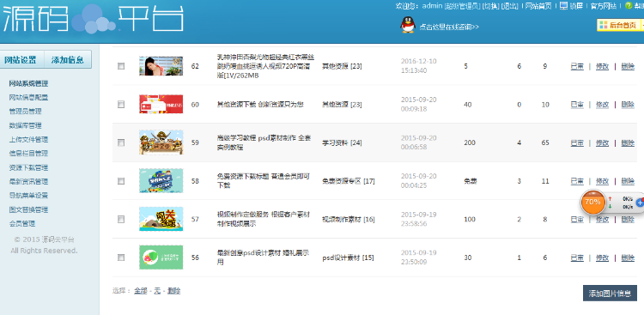
Task: Open 网站信息配置 in the sidebar
Action: (28, 97)
